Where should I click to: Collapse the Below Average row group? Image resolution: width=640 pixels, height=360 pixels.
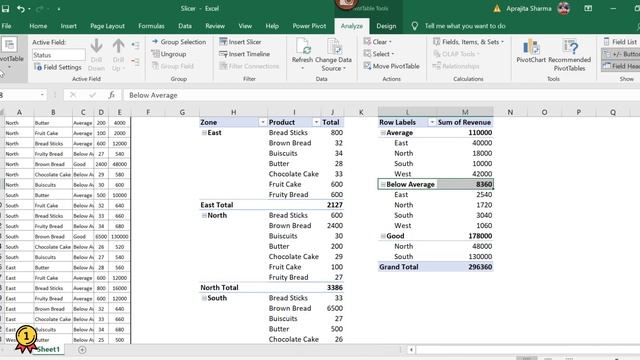[383, 184]
